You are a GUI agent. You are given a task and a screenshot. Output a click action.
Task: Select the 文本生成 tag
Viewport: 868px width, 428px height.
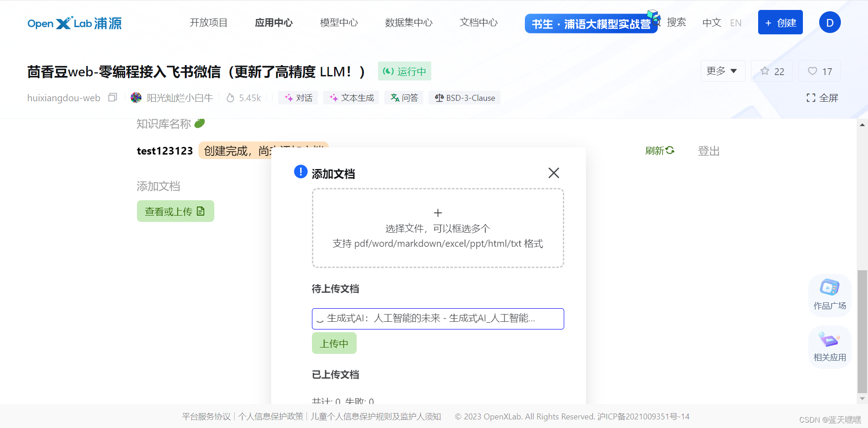[351, 98]
